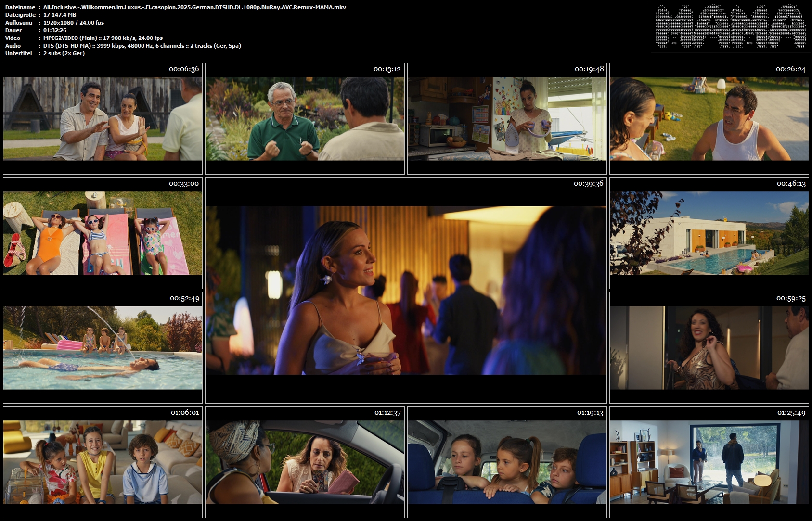Click the Untertitel label
812x521 pixels.
[18, 53]
